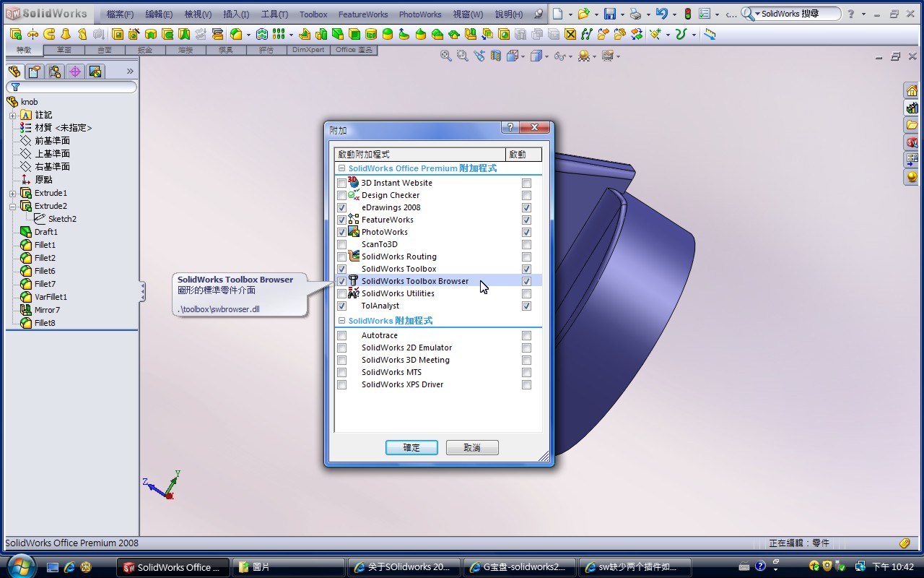This screenshot has width=924, height=578.
Task: Open the New document dropdown arrow
Action: point(570,14)
